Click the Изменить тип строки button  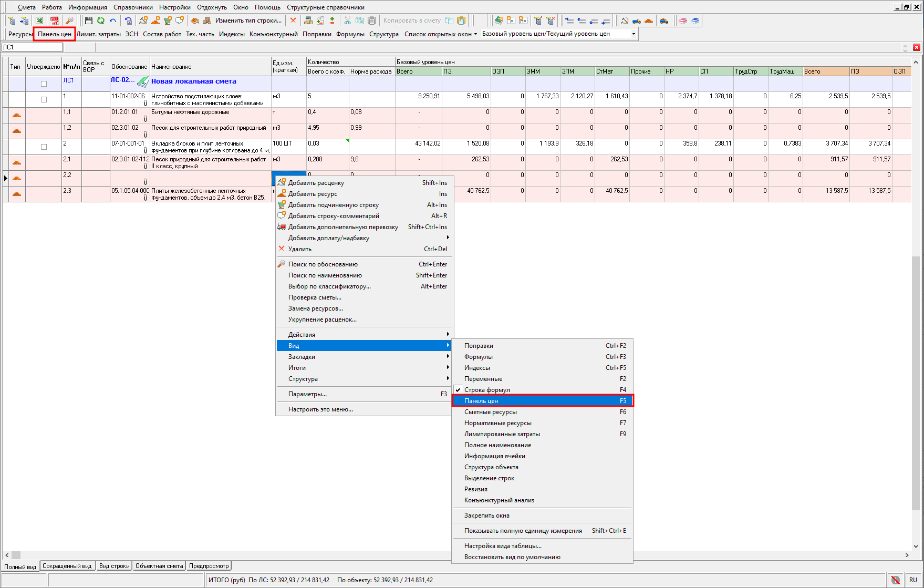[x=248, y=20]
